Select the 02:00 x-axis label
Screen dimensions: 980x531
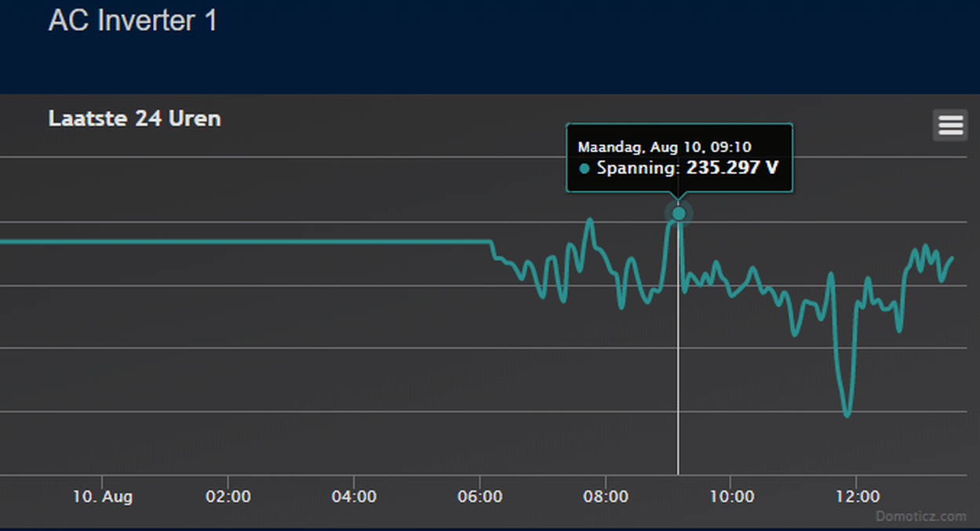tap(228, 496)
